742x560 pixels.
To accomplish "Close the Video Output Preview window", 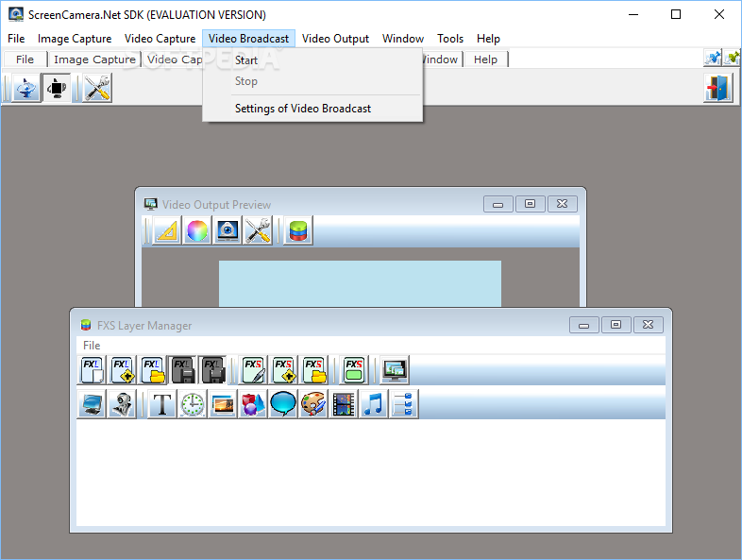I will coord(563,204).
